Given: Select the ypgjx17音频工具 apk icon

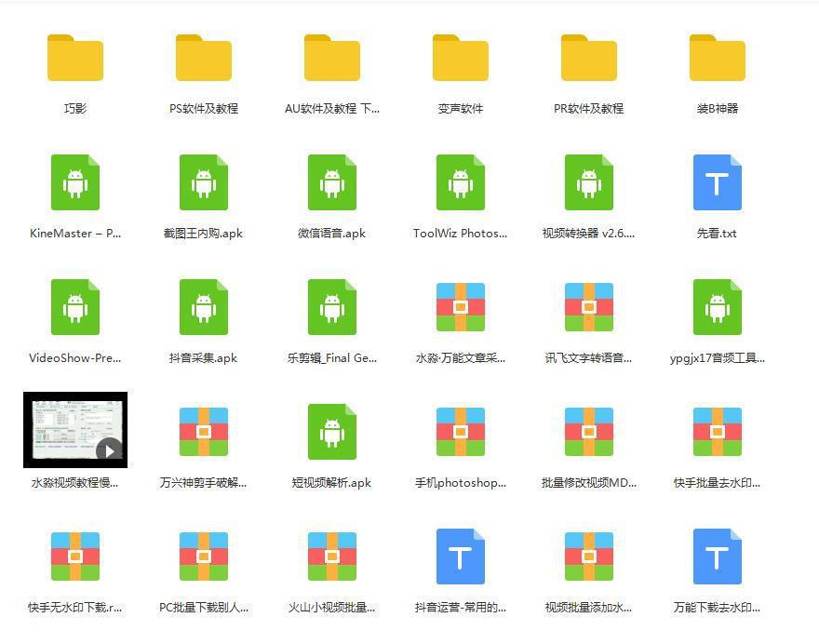Looking at the screenshot, I should pos(718,307).
